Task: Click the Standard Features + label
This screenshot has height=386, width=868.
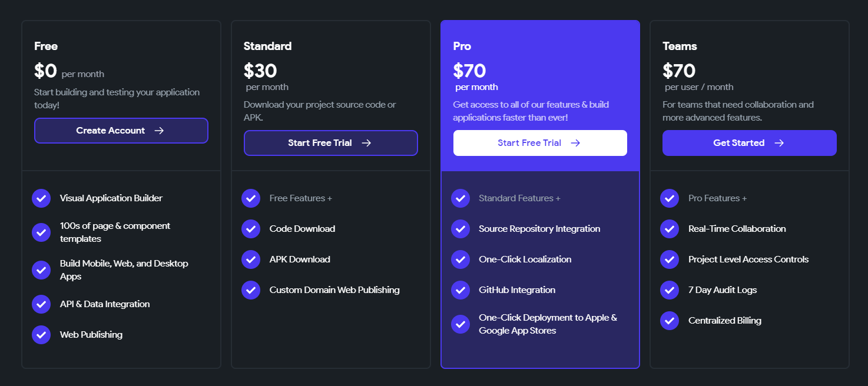Action: pos(519,198)
